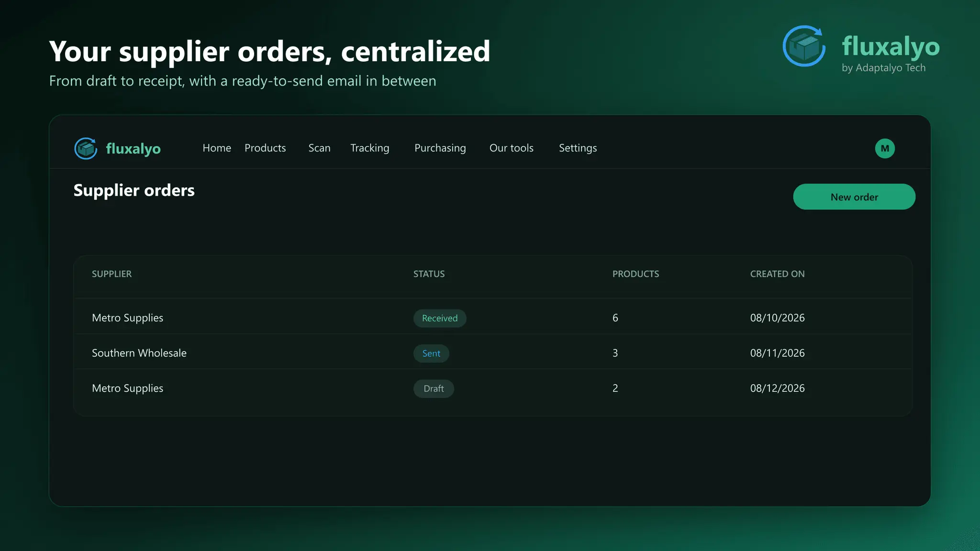This screenshot has height=551, width=980.
Task: Click the Received status badge
Action: click(440, 318)
